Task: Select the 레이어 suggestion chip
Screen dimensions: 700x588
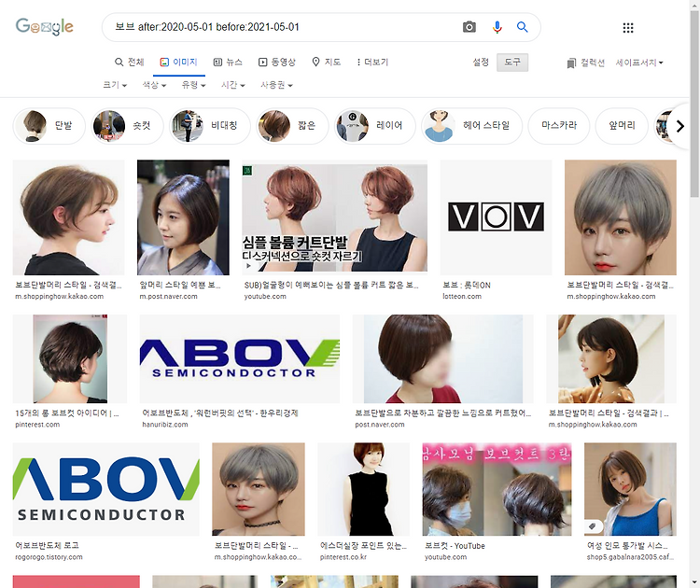Action: point(375,126)
